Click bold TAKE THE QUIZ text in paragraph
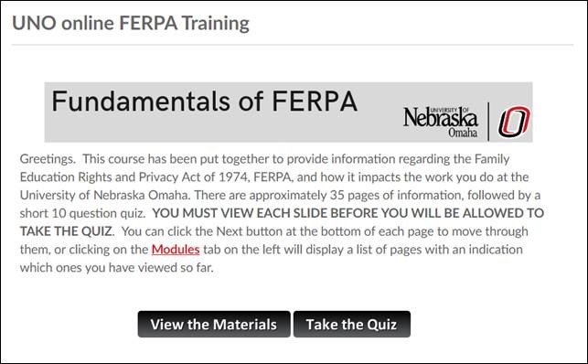This screenshot has width=588, height=364. coord(66,231)
